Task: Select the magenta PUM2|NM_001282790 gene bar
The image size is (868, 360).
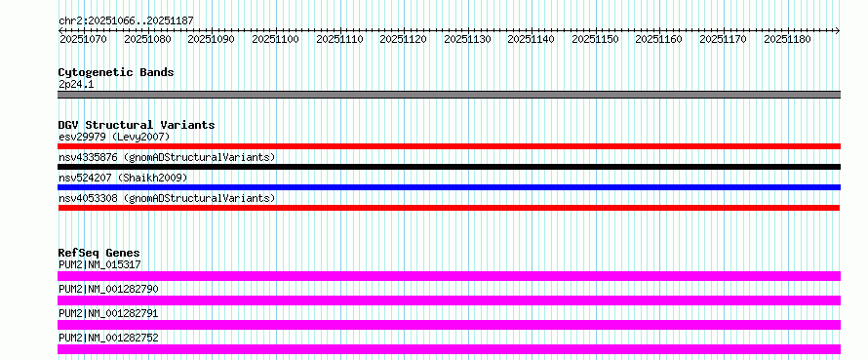Action: (x=449, y=300)
